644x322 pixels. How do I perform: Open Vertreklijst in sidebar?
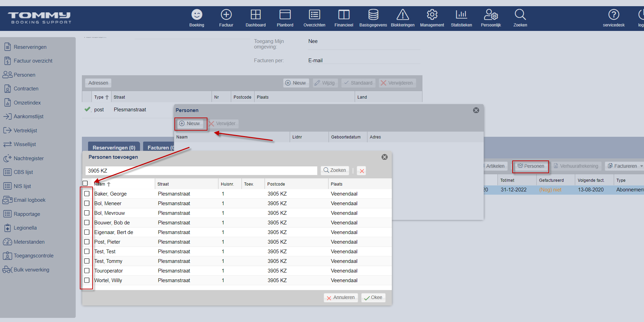pos(25,131)
